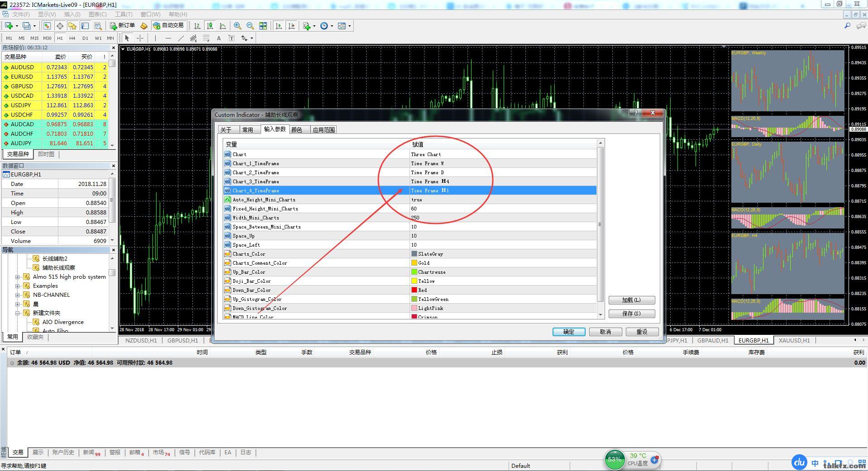Click the Profiles icon in toolbar
The height and width of the screenshot is (471, 868).
pyautogui.click(x=27, y=26)
